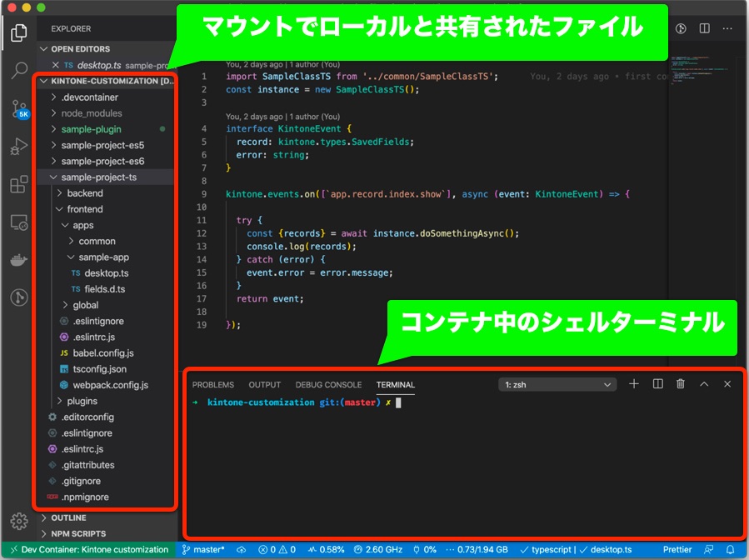Image resolution: width=749 pixels, height=560 pixels.
Task: Add a new terminal with plus icon
Action: coord(634,383)
